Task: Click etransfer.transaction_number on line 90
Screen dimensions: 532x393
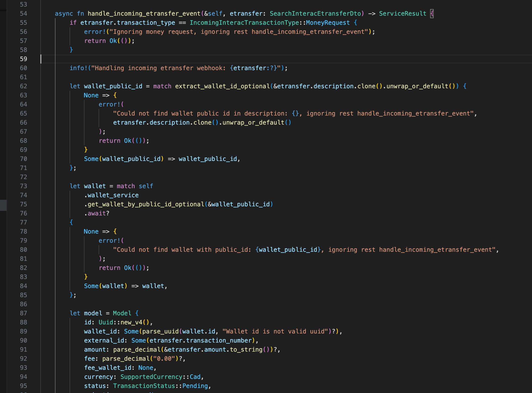Action: pyautogui.click(x=200, y=341)
